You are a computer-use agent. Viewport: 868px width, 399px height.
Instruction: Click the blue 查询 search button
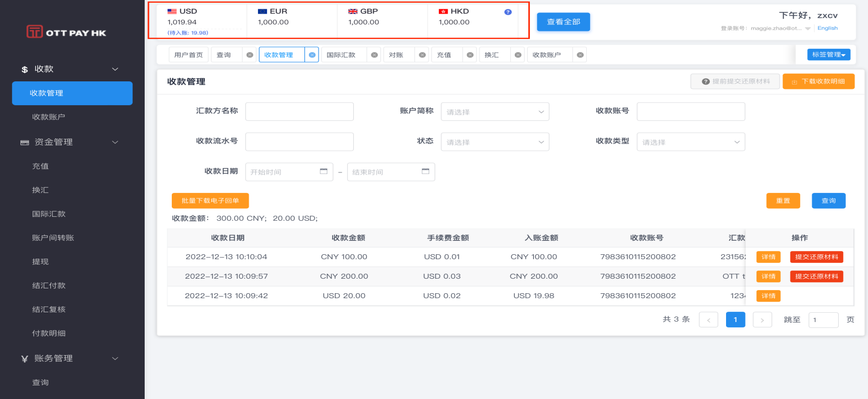828,201
